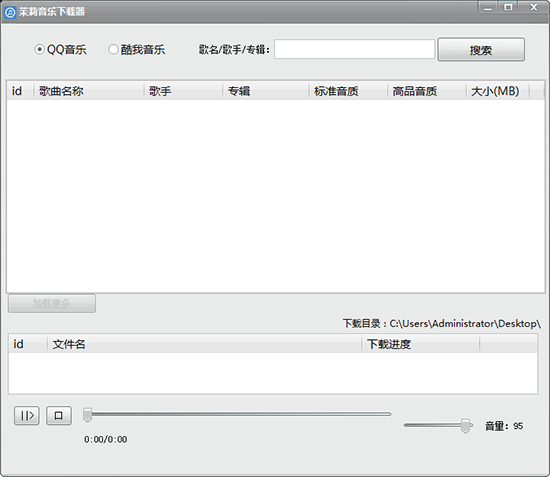Click the 大小(MB) column header
This screenshot has height=477, width=550.
click(498, 91)
